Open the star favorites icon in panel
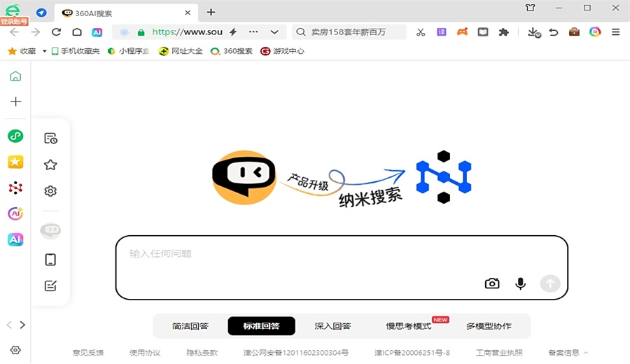This screenshot has width=630, height=364. 50,164
